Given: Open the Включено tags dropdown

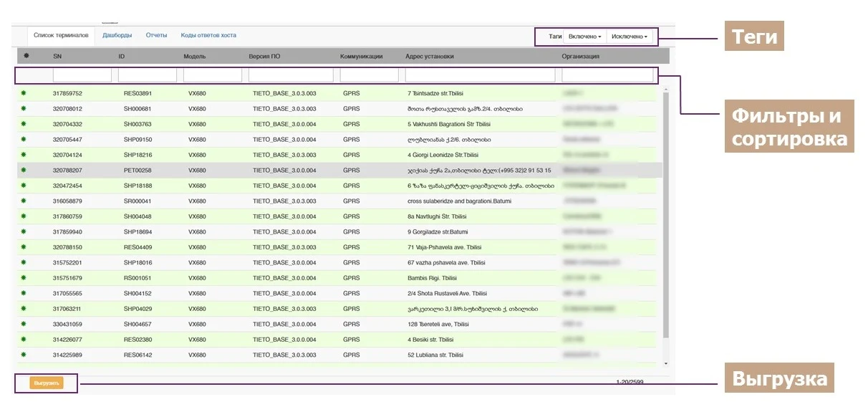Looking at the screenshot, I should [x=584, y=37].
